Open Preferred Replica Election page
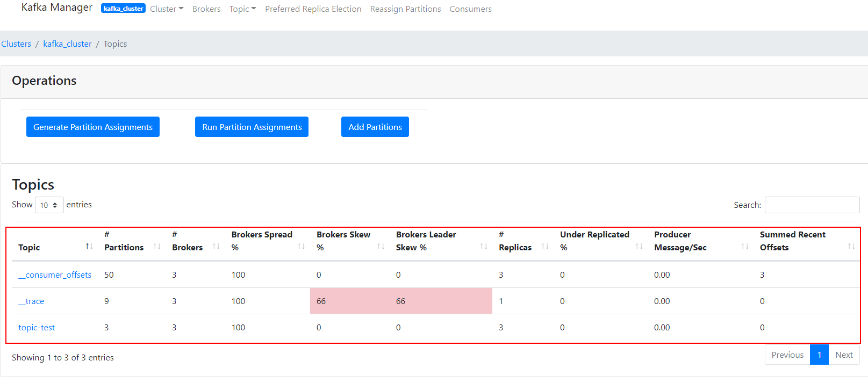Image resolution: width=868 pixels, height=383 pixels. (313, 9)
